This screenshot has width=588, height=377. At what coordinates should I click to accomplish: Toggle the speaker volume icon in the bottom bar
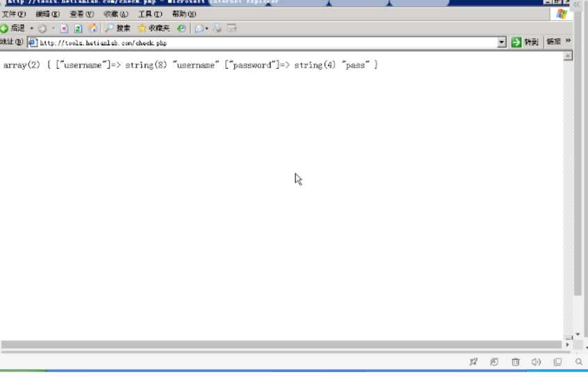point(536,362)
